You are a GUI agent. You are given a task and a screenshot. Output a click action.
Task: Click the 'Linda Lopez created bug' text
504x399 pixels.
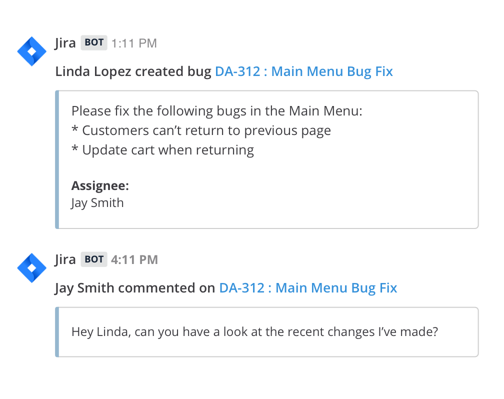[x=133, y=72]
